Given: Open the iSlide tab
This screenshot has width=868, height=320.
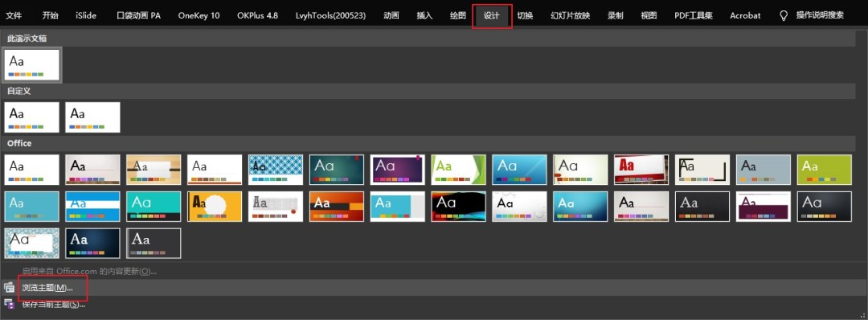Looking at the screenshot, I should click(86, 15).
